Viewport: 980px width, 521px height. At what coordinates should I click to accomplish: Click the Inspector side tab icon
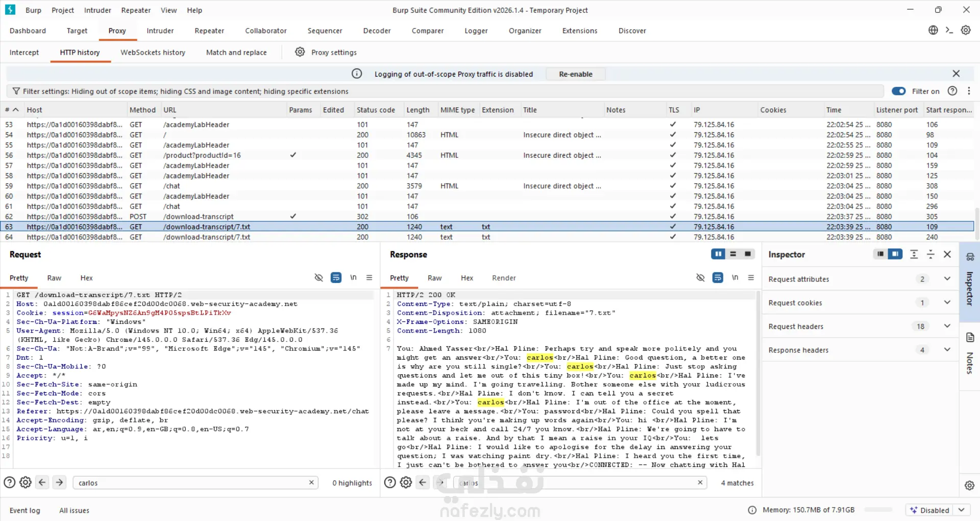(x=970, y=257)
